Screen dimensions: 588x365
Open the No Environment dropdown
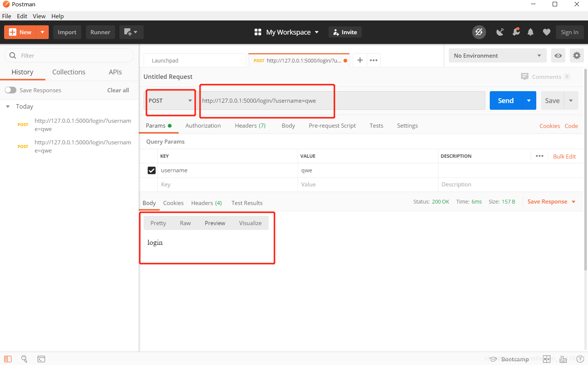click(x=498, y=55)
